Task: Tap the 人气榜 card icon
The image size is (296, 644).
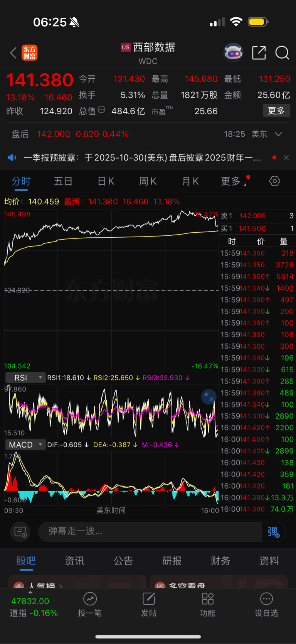Action: click(19, 586)
